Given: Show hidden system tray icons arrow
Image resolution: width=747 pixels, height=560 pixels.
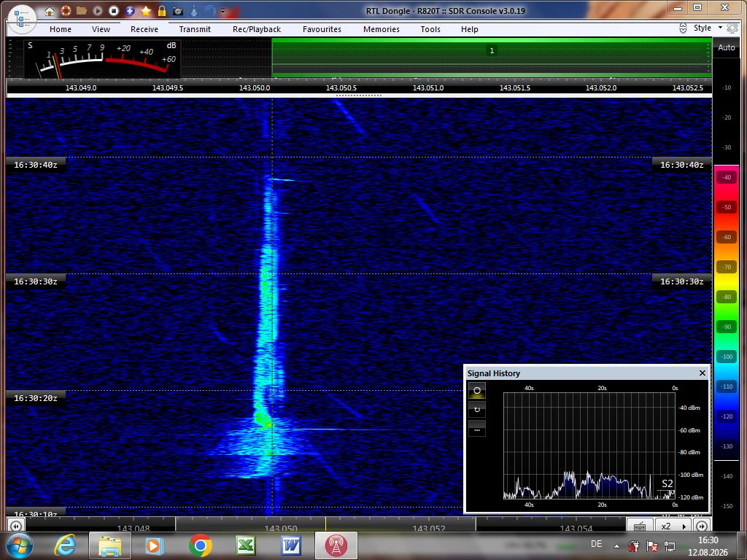Looking at the screenshot, I should 616,546.
